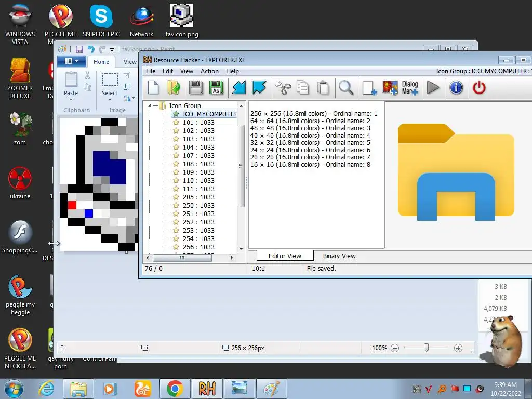Screen dimensions: 532x399
Task: Open the Paste dropdown arrow in Paint
Action: click(x=71, y=100)
